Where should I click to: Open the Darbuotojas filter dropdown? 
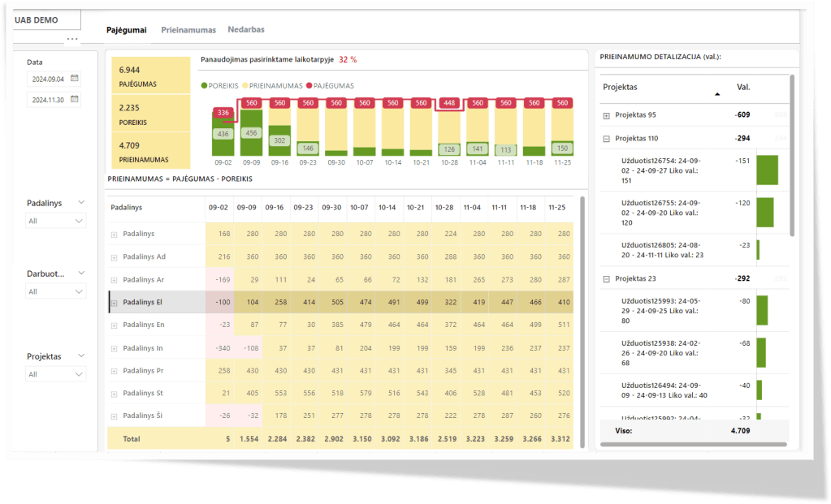[55, 291]
